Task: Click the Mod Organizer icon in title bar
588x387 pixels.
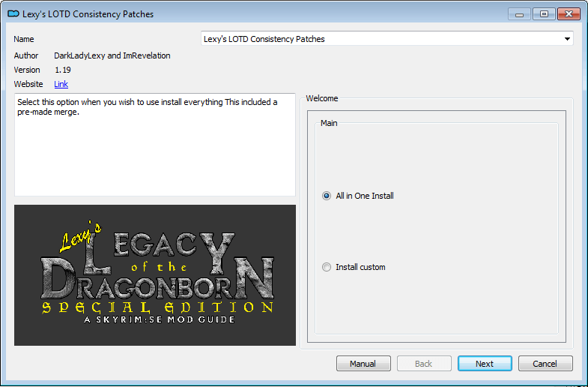Action: (x=13, y=14)
